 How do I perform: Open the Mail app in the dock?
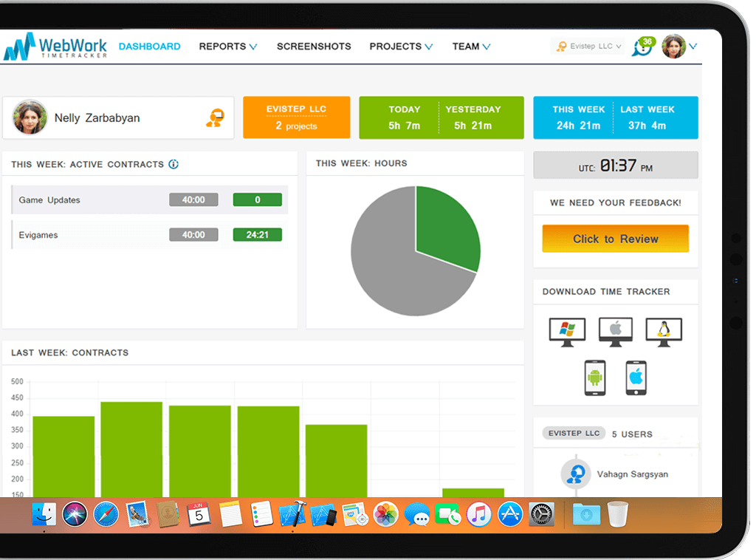(137, 514)
